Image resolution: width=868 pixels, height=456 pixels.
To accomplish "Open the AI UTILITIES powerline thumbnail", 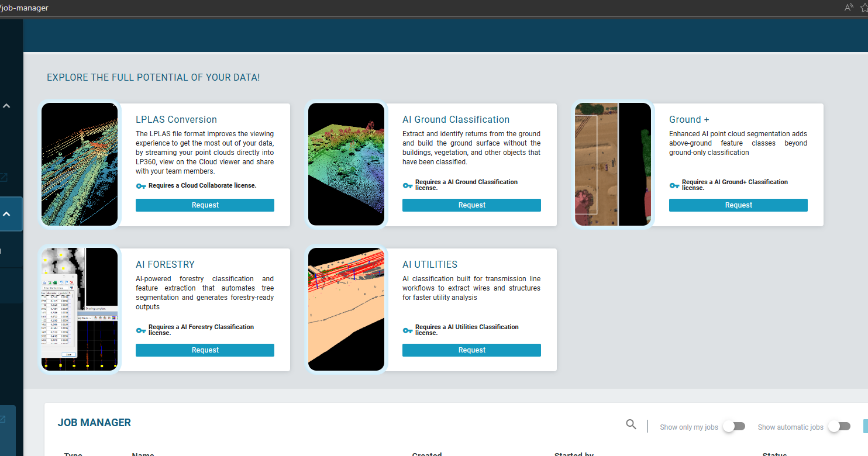I will point(346,309).
